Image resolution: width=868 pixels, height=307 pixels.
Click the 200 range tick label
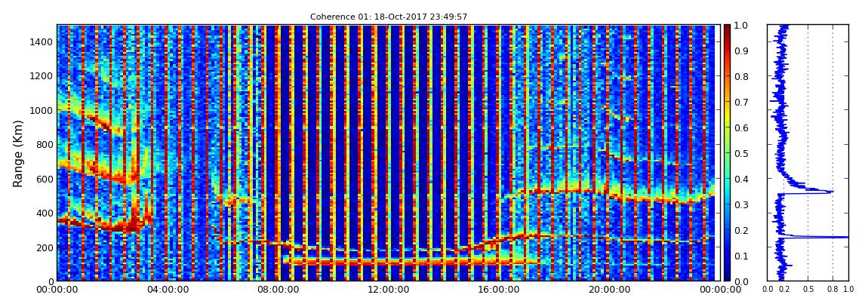tap(44, 247)
